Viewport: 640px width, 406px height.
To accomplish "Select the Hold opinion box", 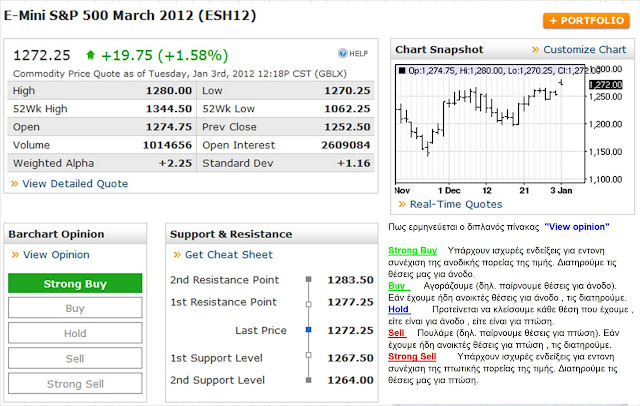I will [x=75, y=333].
